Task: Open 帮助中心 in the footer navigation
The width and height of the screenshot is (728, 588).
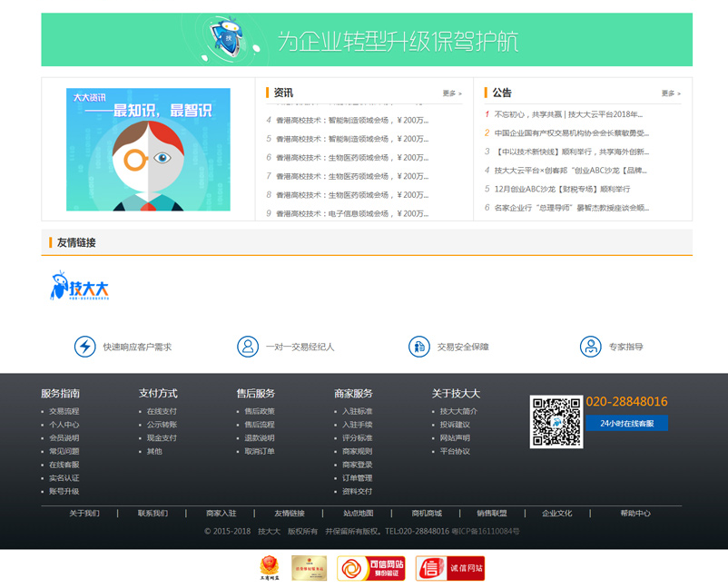Action: tap(635, 514)
